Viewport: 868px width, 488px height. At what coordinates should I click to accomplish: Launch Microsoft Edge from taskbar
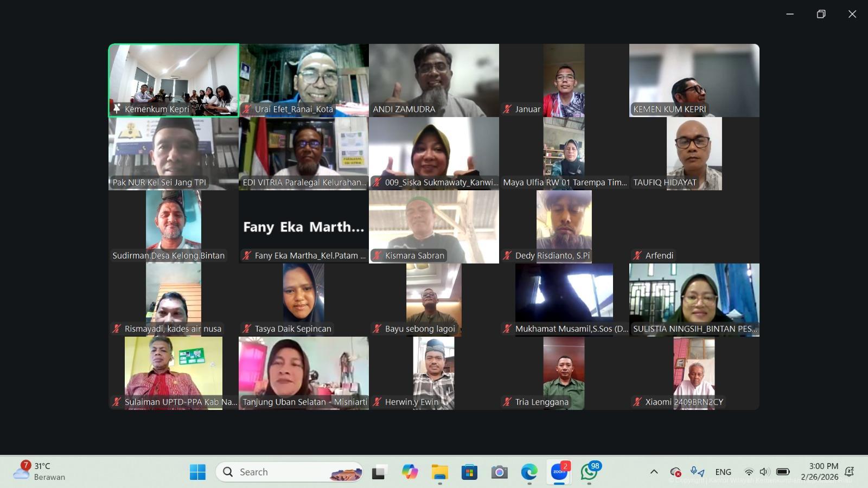point(529,472)
